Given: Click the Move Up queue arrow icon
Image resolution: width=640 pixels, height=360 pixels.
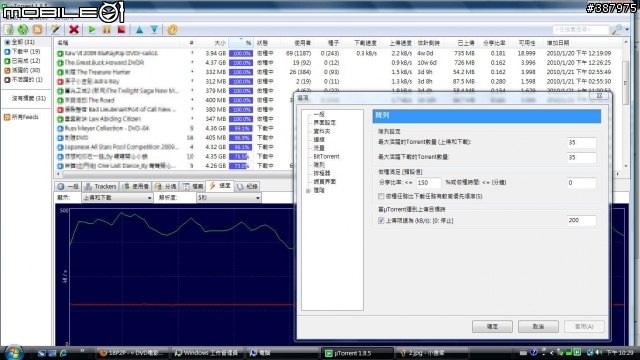Looking at the screenshot, I should [140, 29].
